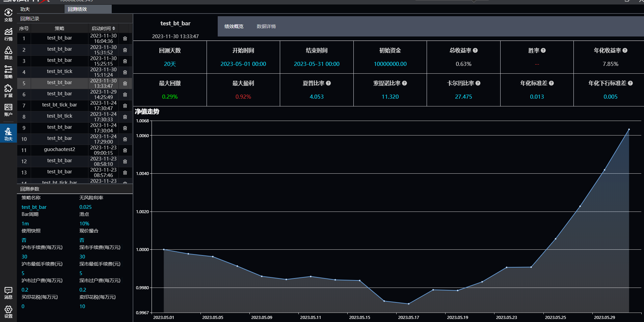Open the 扩展 extensions sidebar icon

tap(8, 91)
